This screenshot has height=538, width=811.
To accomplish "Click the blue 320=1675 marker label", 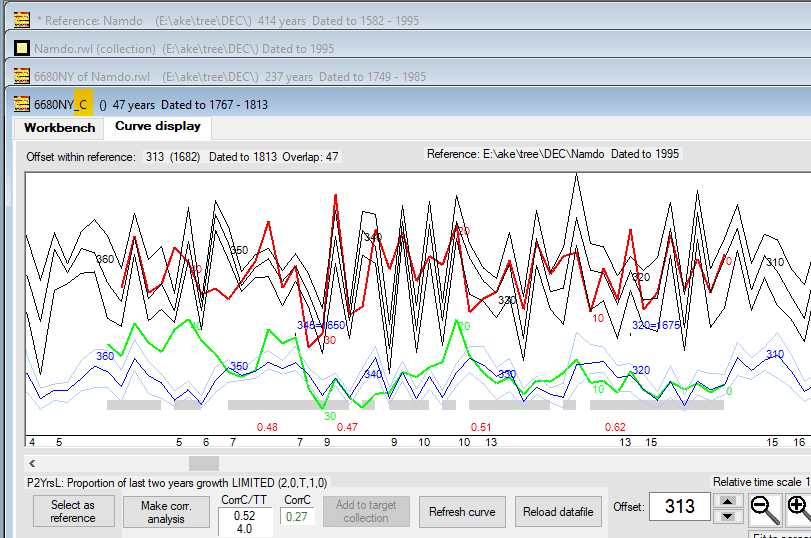I will pos(656,325).
